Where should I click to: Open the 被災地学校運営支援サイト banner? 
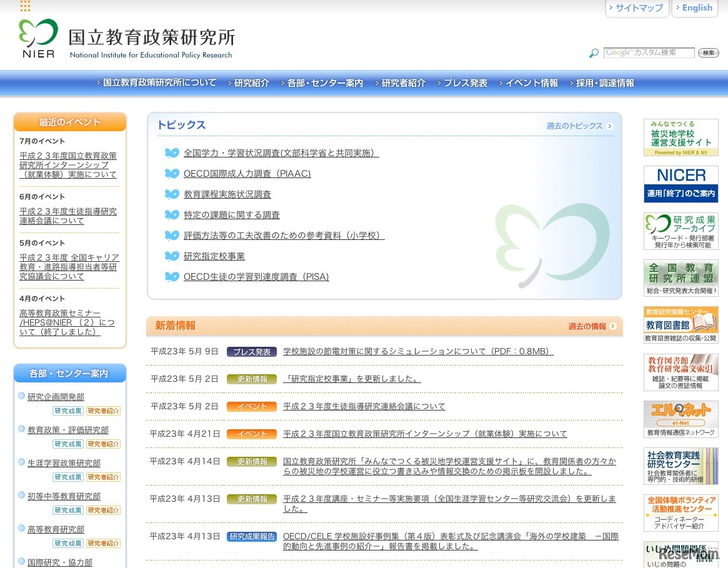coord(680,137)
